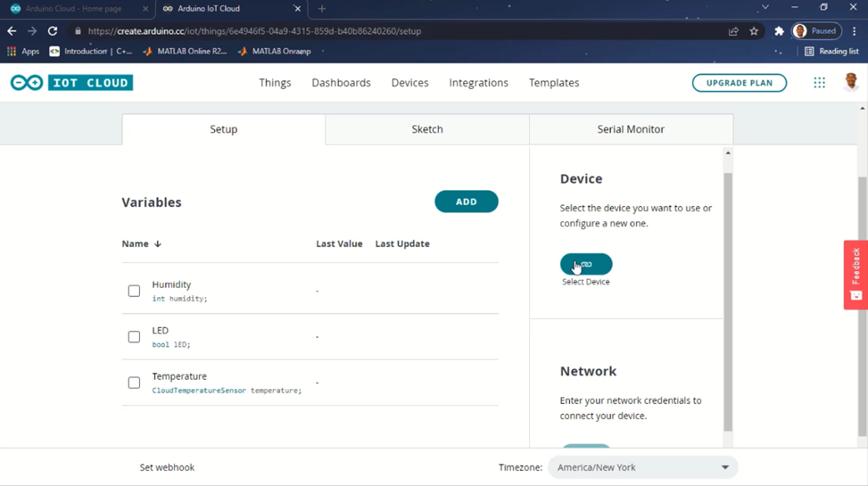Click the Set webhook link
Screen dimensions: 868x486
point(167,467)
